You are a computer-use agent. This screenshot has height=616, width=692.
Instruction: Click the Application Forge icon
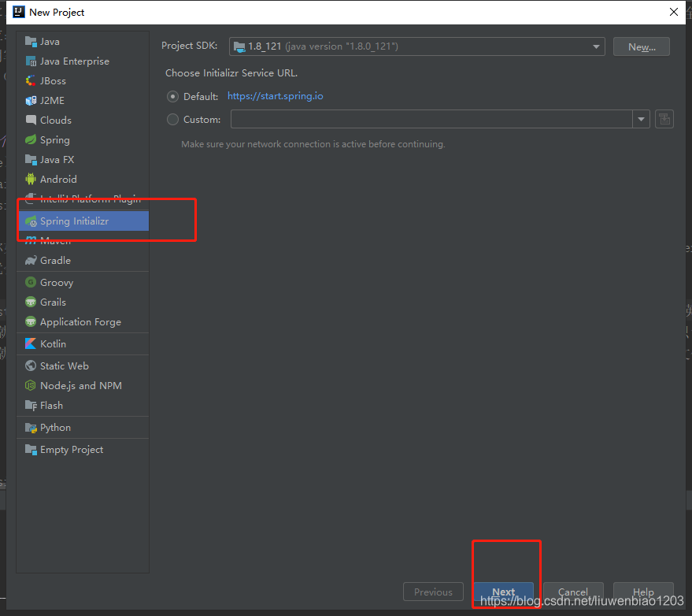click(31, 322)
